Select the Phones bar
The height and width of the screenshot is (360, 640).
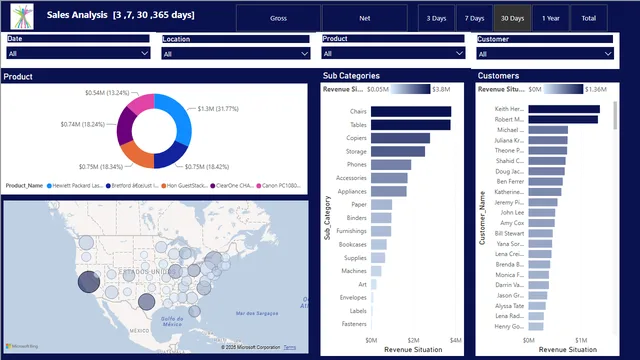391,164
